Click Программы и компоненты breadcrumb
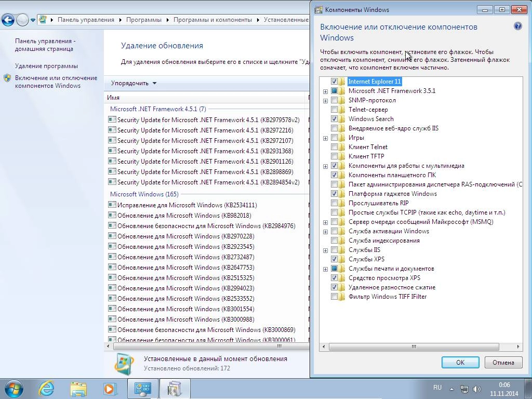 pos(212,20)
